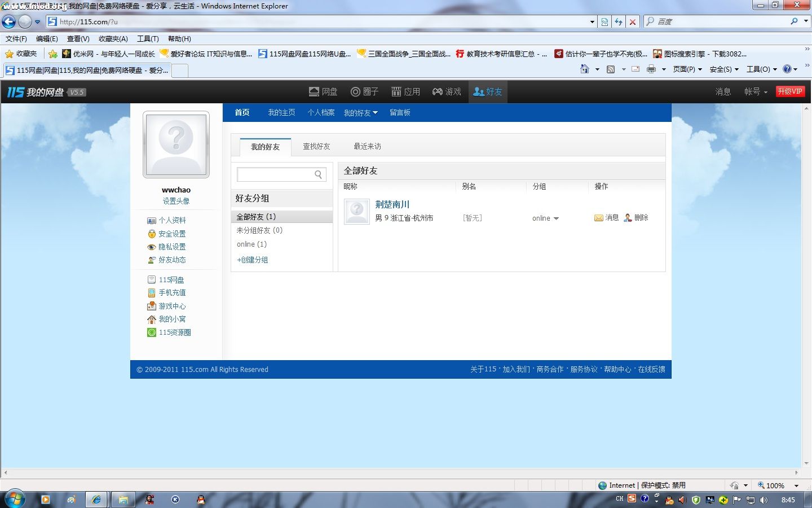The image size is (812, 508).
Task: Click the friend search input field
Action: tap(275, 175)
